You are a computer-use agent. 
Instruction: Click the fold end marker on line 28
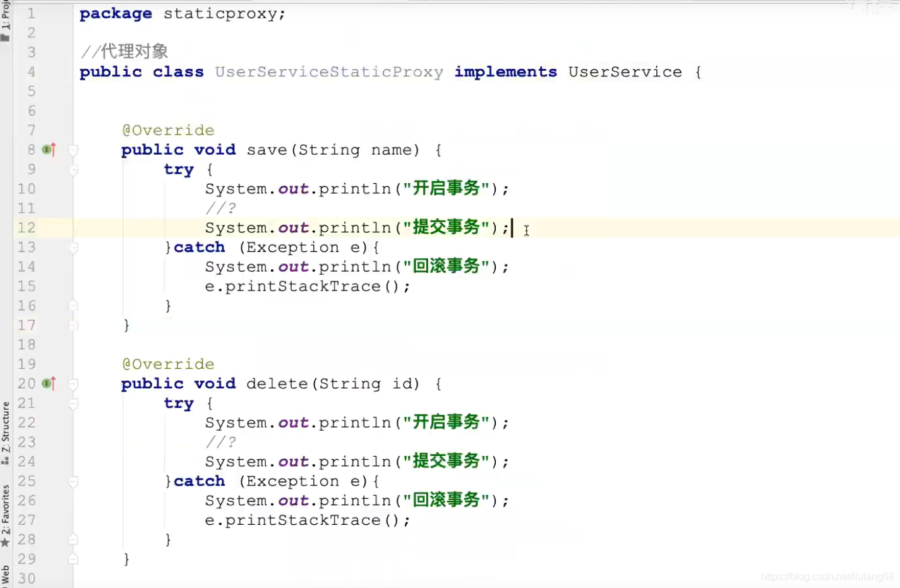coord(73,540)
